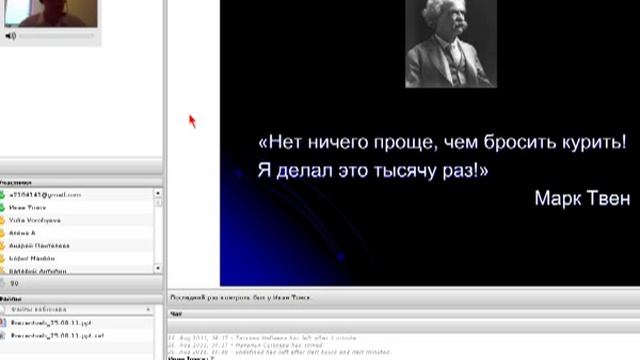Viewport: 640px width, 360px height.
Task: Select participant Yulia Vorobyova
Action: point(35,220)
